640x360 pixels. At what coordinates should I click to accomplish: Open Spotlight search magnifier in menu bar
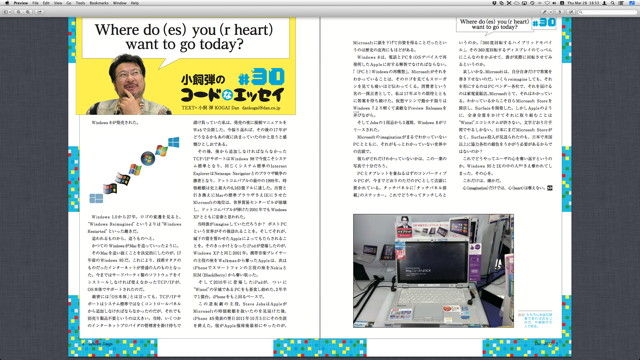click(x=613, y=3)
